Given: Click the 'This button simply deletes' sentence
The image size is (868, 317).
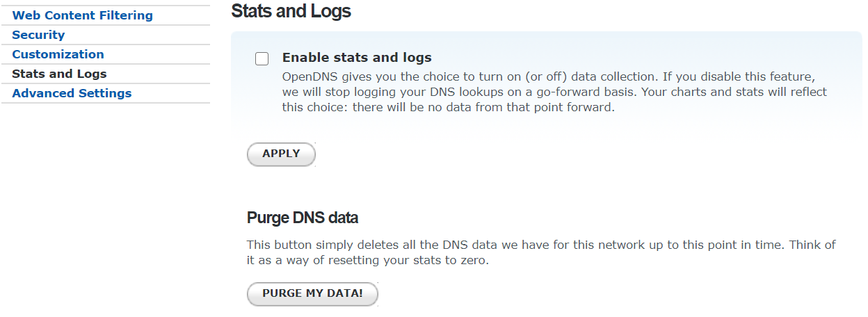Looking at the screenshot, I should (320, 245).
